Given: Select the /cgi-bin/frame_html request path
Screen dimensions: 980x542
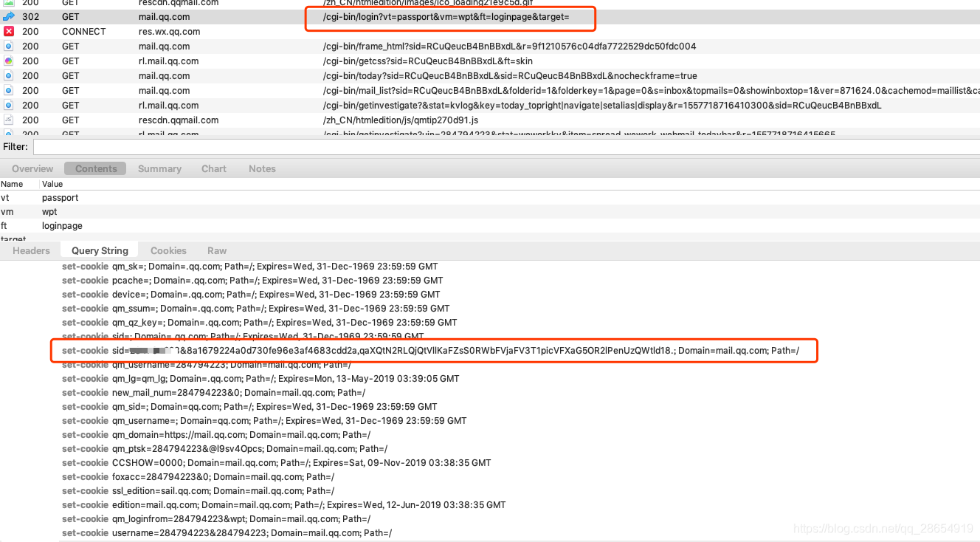Looking at the screenshot, I should [x=509, y=46].
